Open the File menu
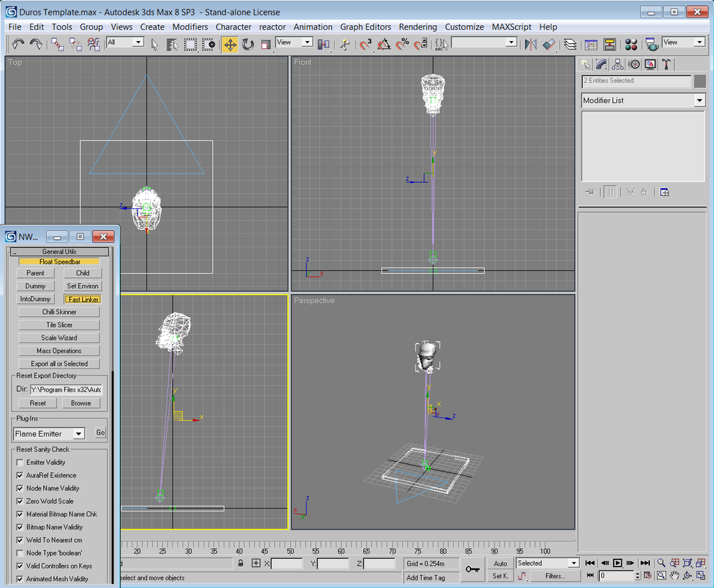 [15, 27]
